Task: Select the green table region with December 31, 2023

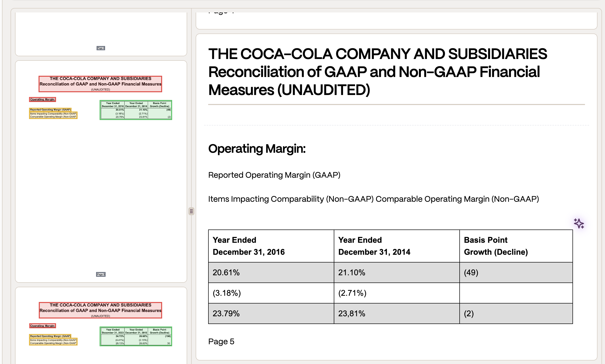Action: pos(136,336)
